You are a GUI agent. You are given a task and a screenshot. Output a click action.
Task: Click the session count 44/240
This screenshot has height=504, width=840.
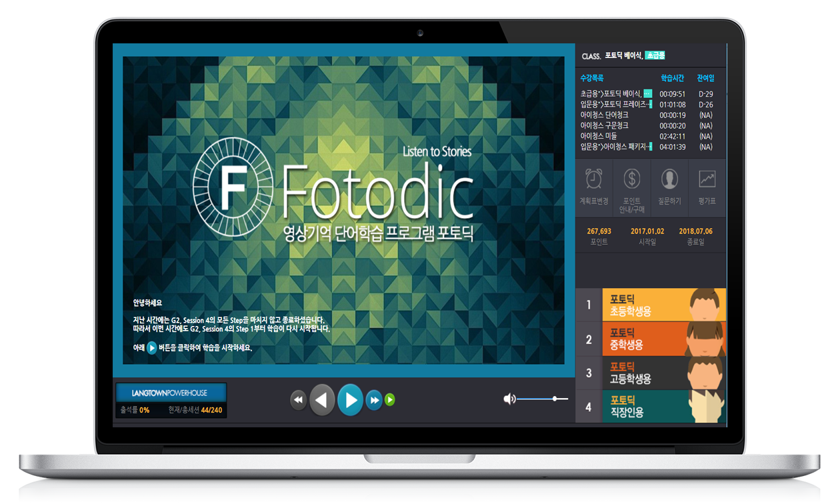(x=211, y=410)
